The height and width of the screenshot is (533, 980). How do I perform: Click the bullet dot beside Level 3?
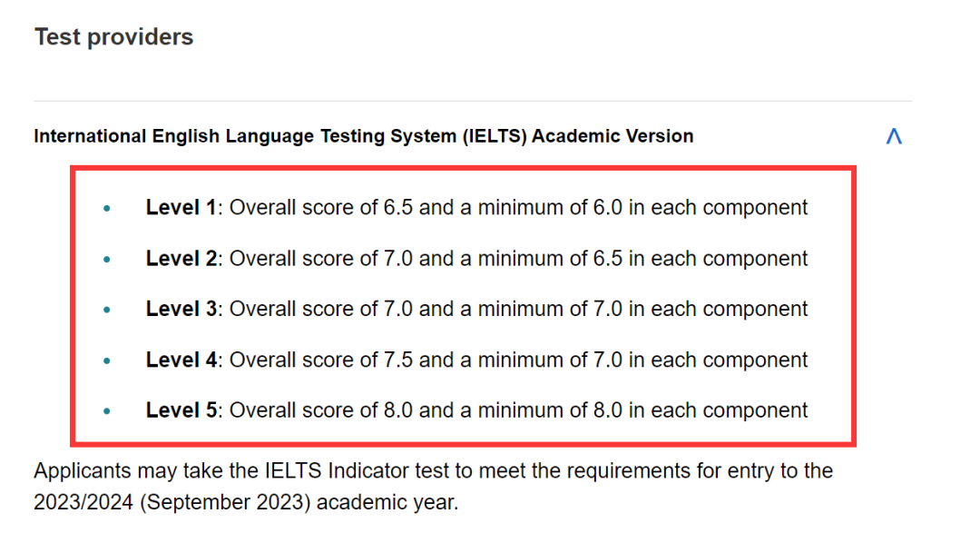(x=107, y=310)
